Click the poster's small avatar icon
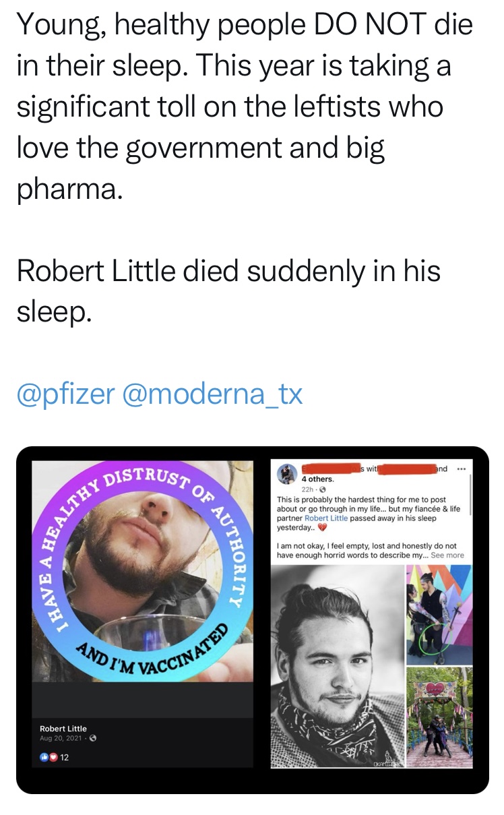 tap(288, 473)
